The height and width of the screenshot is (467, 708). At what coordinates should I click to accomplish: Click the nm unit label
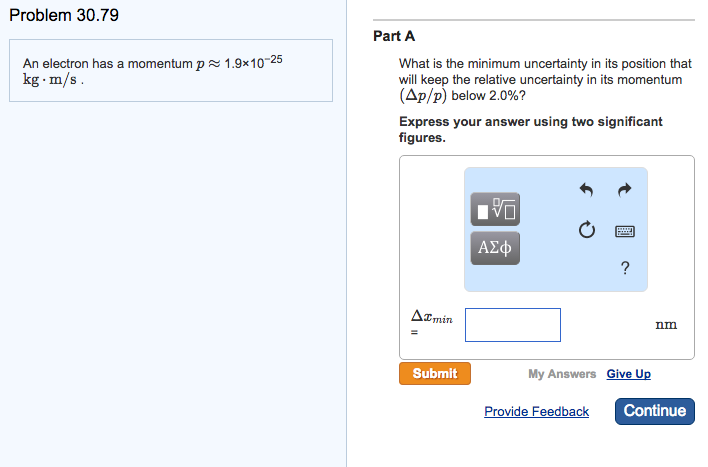click(x=666, y=324)
